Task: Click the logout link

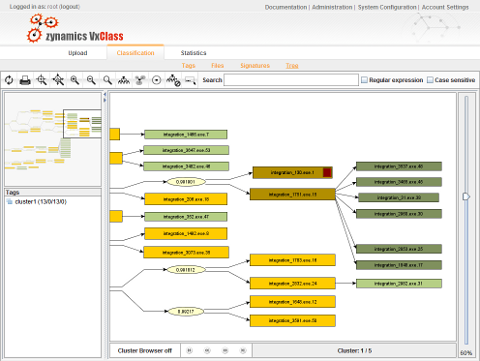Action: tap(69, 7)
